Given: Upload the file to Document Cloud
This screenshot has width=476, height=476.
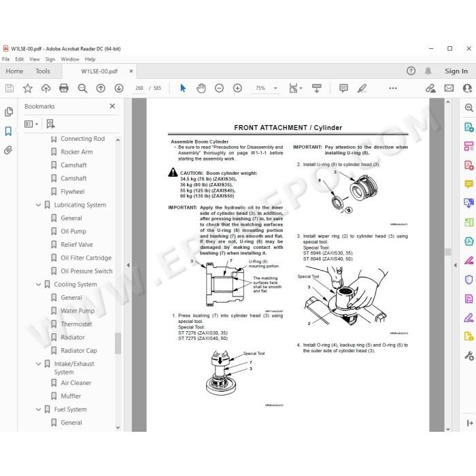Looking at the screenshot, I should point(46,88).
